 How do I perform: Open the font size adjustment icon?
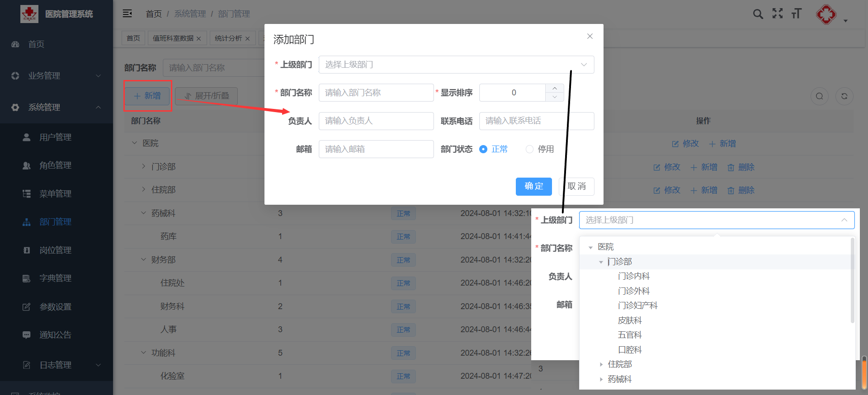pos(797,14)
